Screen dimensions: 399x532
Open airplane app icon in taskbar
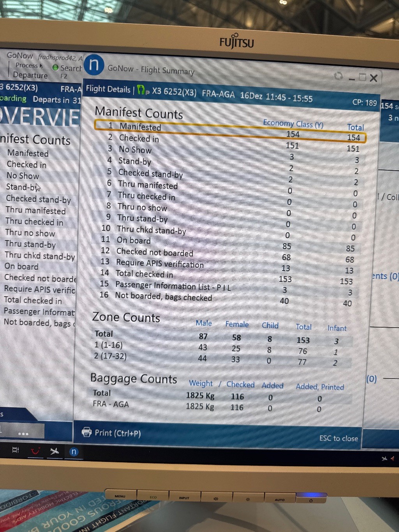coord(55,451)
